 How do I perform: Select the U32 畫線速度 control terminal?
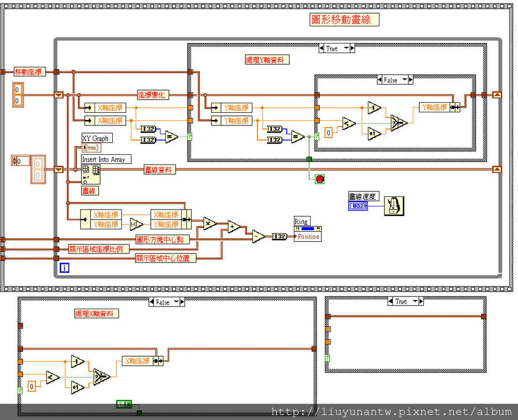358,206
